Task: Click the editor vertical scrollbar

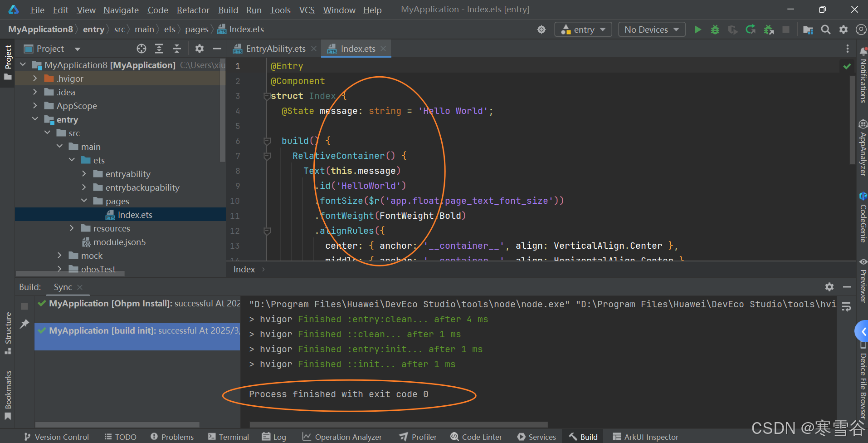Action: click(x=852, y=120)
